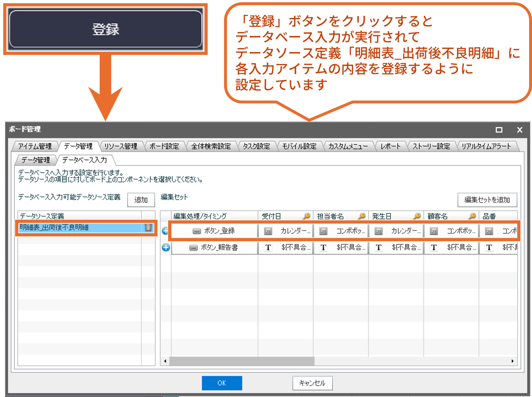The image size is (532, 397).
Task: Click the 受付日 column header
Action: (x=286, y=216)
